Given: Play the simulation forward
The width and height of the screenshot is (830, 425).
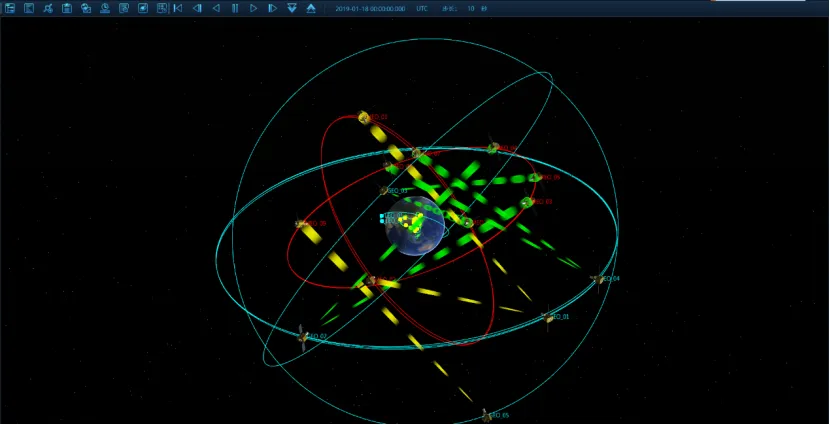Looking at the screenshot, I should coord(254,8).
